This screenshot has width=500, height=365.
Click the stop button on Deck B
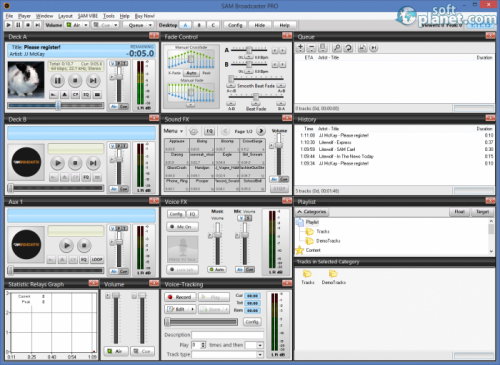75,163
